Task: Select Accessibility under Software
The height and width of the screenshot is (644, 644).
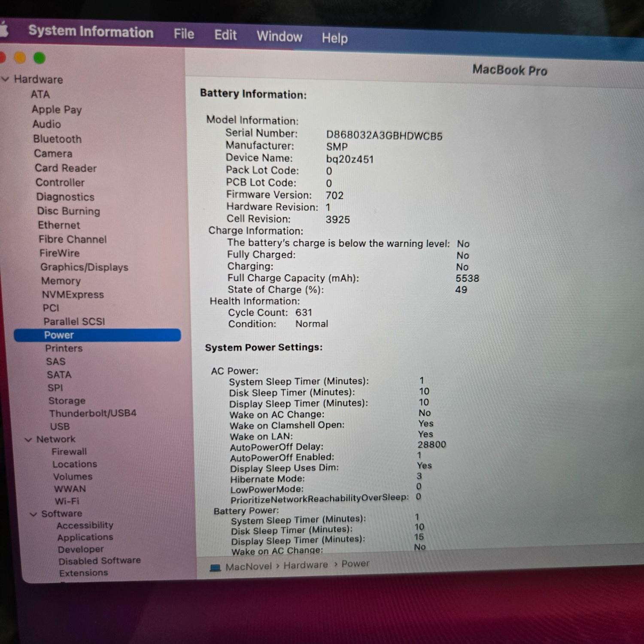Action: pyautogui.click(x=85, y=526)
